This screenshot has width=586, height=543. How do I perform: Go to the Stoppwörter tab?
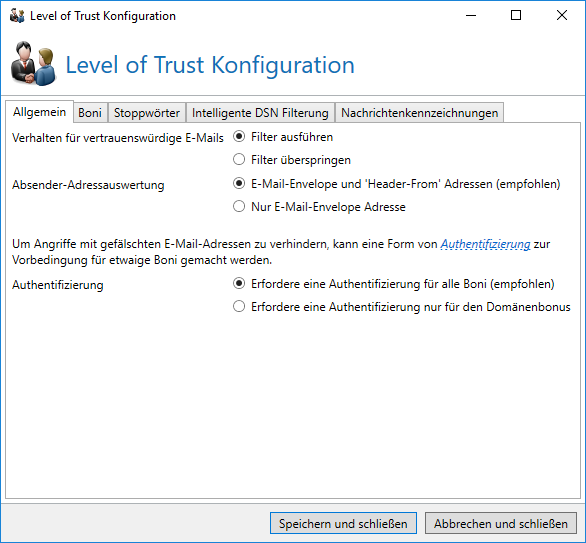coord(147,112)
